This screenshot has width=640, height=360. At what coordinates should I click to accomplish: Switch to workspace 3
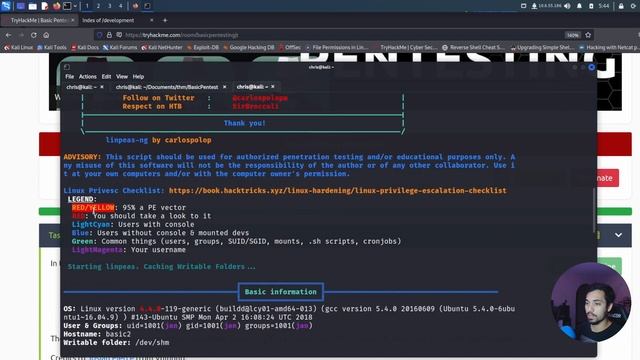pyautogui.click(x=109, y=6)
